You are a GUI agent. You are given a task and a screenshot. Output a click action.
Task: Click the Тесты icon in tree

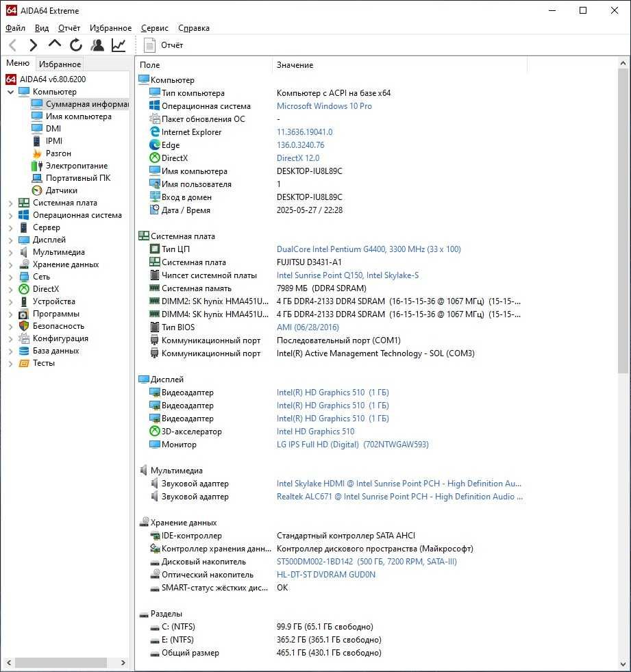24,364
